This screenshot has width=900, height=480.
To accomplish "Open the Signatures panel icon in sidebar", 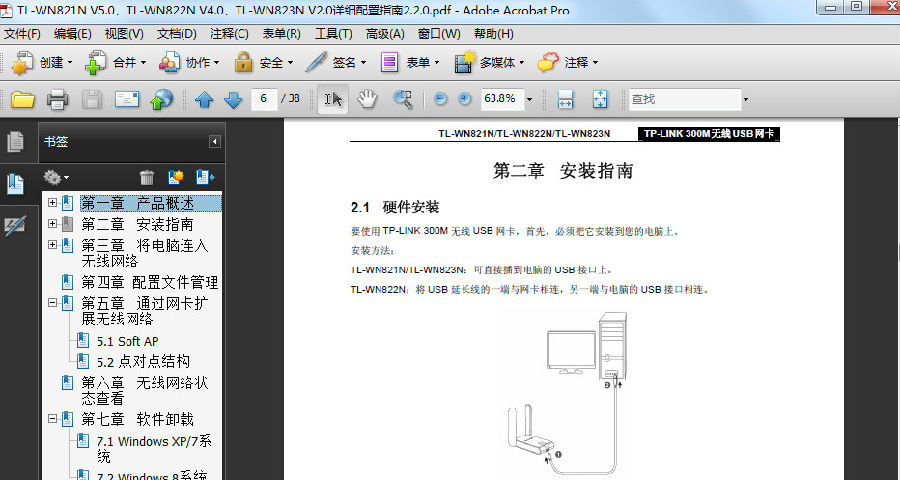I will 15,226.
